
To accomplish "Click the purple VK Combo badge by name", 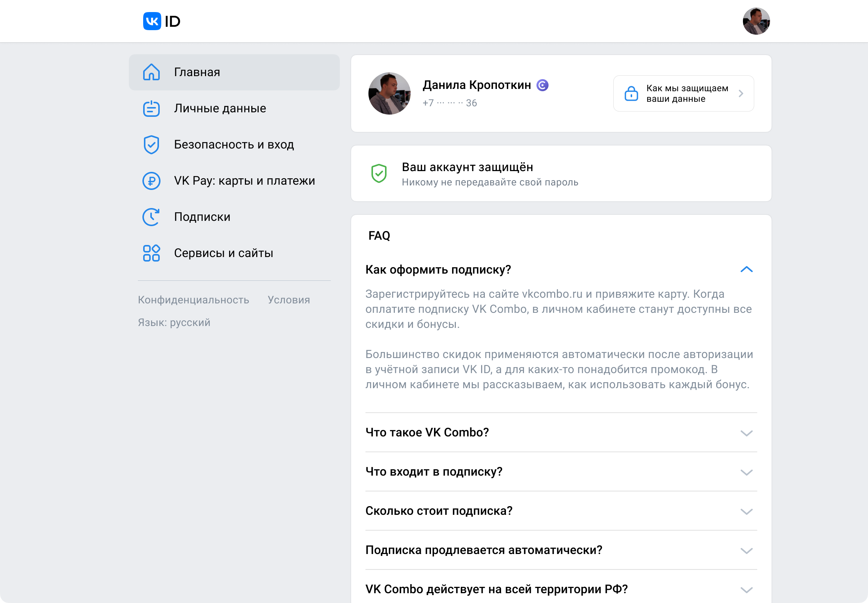I will [x=542, y=86].
